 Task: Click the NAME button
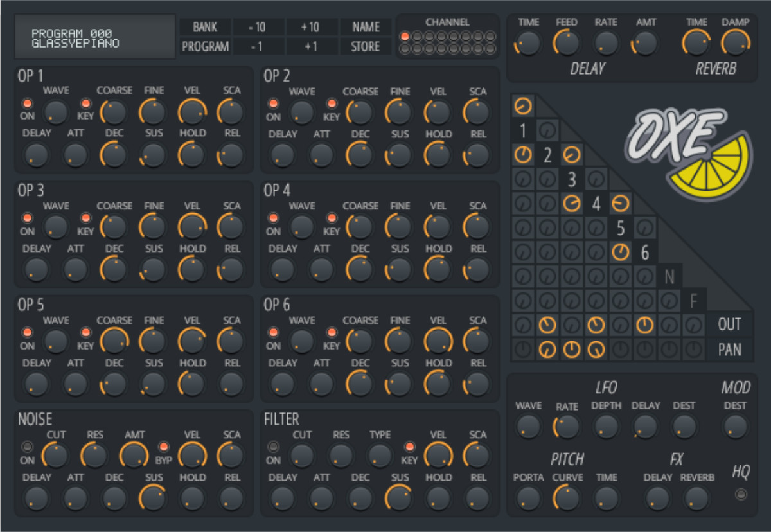[365, 27]
